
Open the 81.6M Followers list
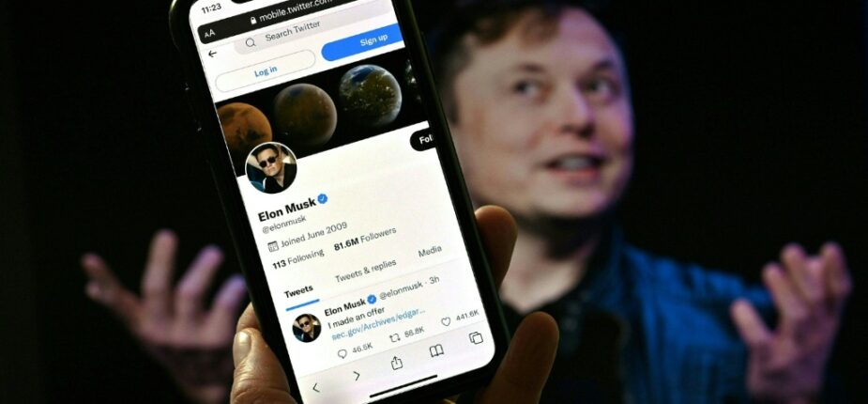(x=365, y=238)
